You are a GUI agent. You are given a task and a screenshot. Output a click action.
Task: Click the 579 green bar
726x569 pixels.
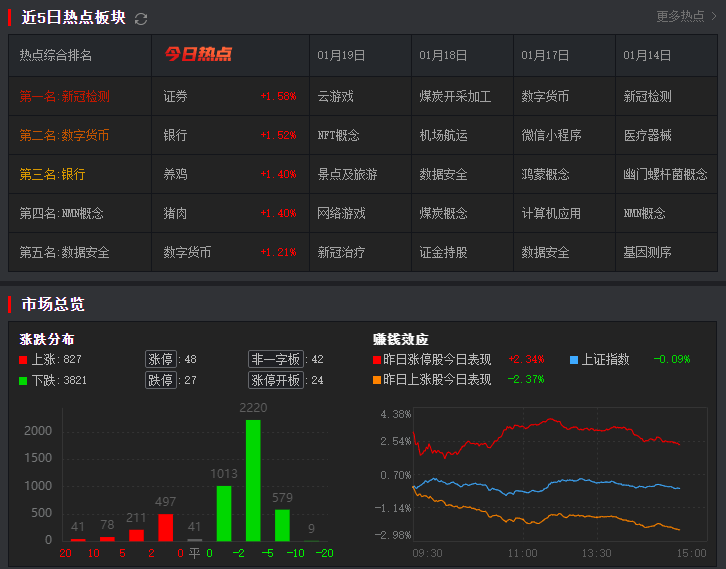tap(282, 525)
